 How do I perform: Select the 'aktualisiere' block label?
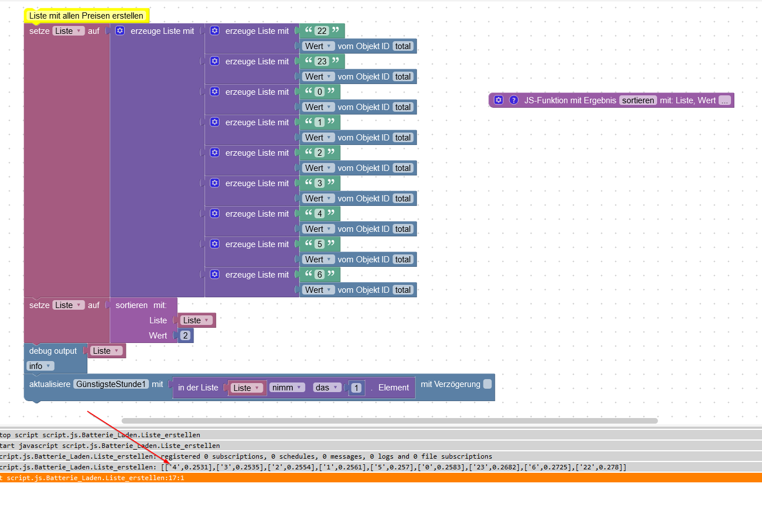pos(50,384)
